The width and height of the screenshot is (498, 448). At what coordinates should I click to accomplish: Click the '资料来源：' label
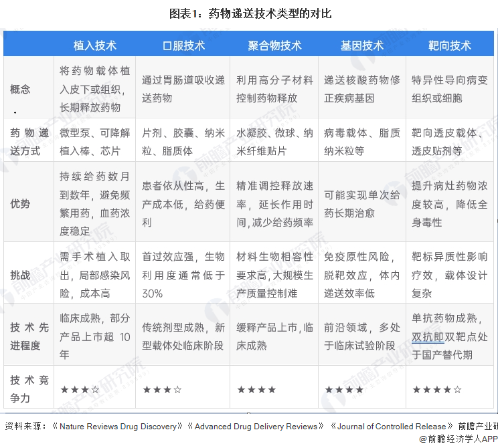[26, 426]
